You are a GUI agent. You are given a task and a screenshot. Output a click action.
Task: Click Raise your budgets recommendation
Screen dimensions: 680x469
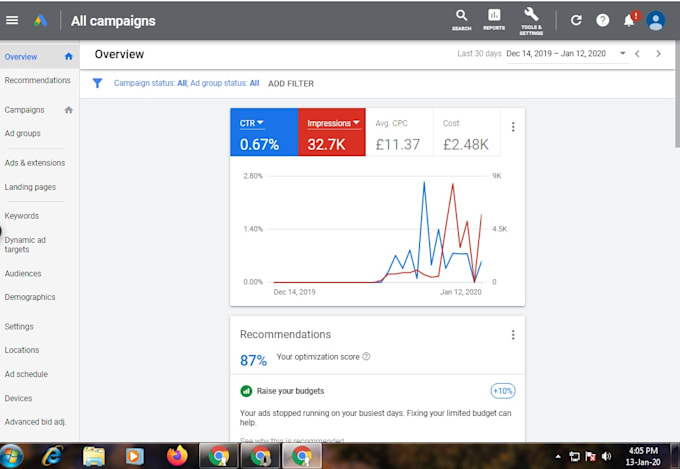click(x=290, y=391)
